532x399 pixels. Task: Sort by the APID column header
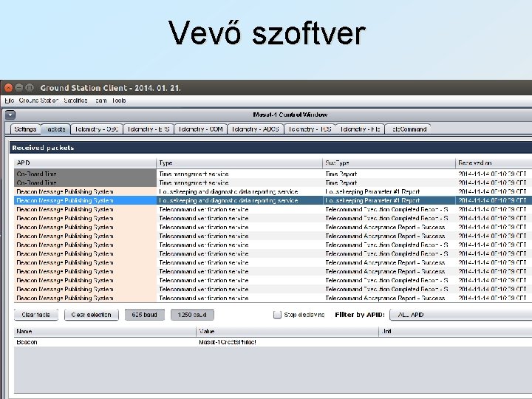[85, 163]
